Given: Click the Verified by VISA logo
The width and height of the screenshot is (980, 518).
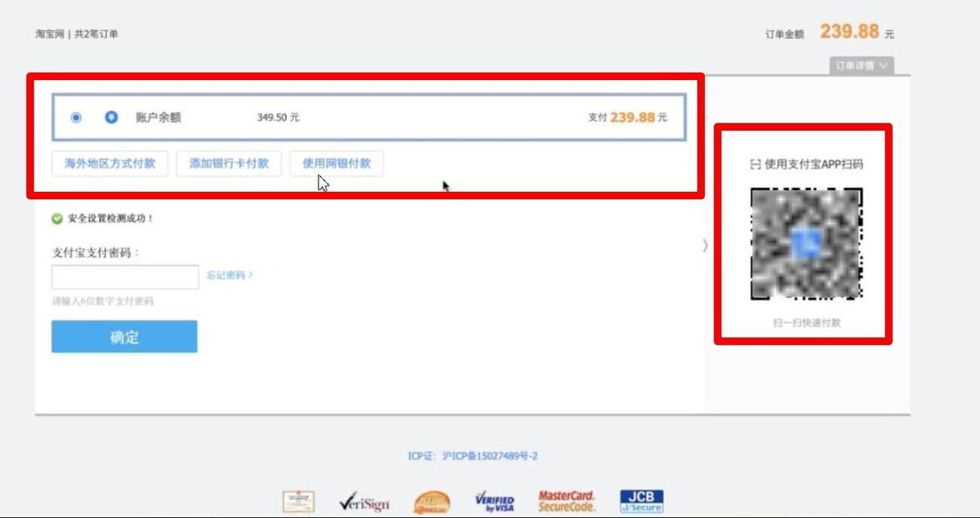Looking at the screenshot, I should [495, 502].
